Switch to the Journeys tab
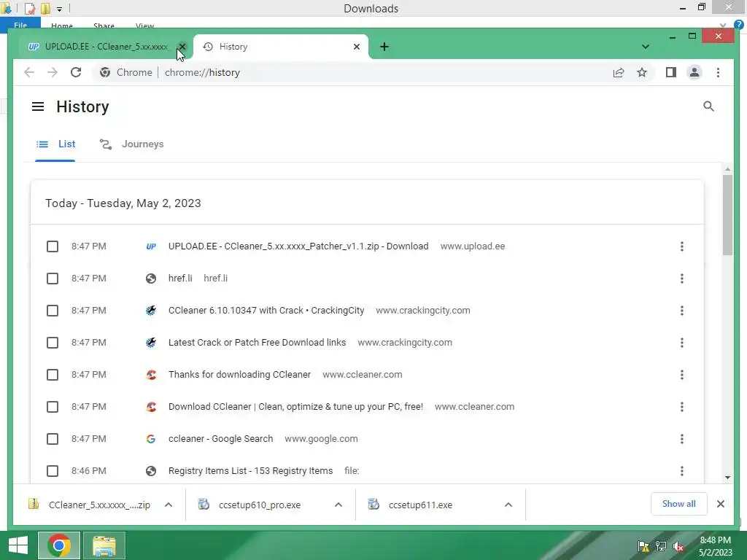Viewport: 747px width, 560px height. [131, 144]
